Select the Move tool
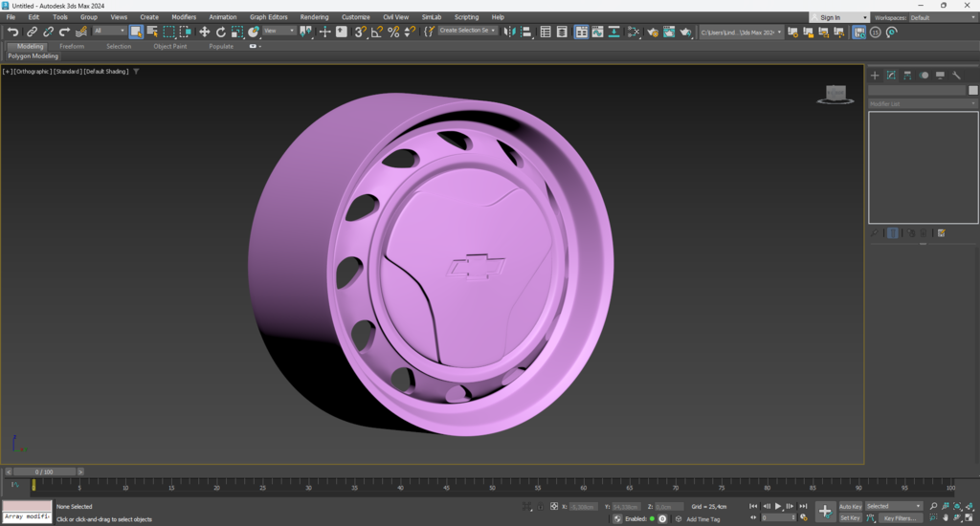 click(204, 32)
